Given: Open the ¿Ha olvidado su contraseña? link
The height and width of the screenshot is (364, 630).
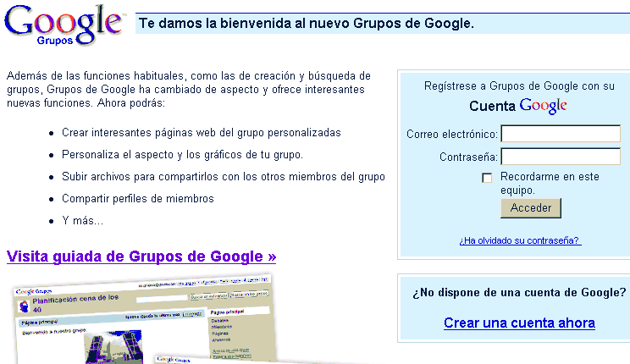Looking at the screenshot, I should pos(520,240).
